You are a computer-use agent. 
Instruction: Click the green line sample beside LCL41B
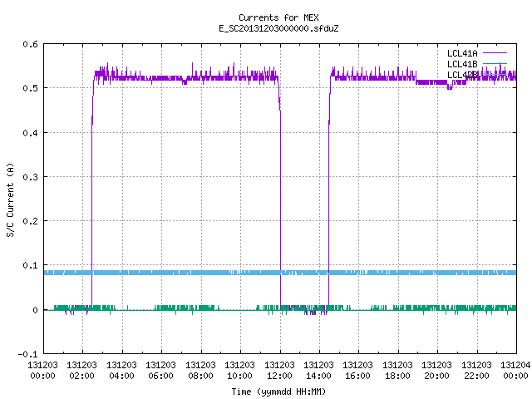(x=495, y=64)
